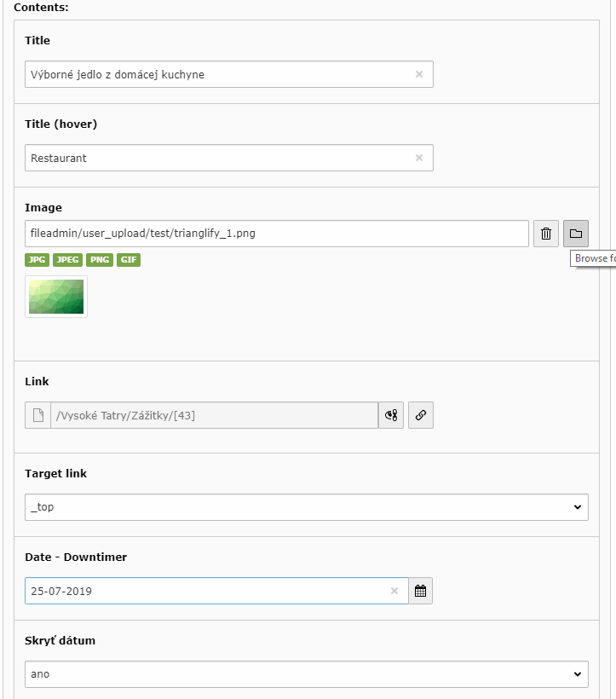Expand the Target link dropdown

[306, 507]
